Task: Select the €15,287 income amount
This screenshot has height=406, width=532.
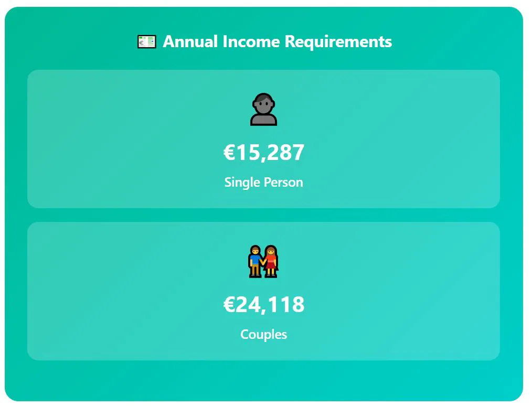Action: [264, 153]
